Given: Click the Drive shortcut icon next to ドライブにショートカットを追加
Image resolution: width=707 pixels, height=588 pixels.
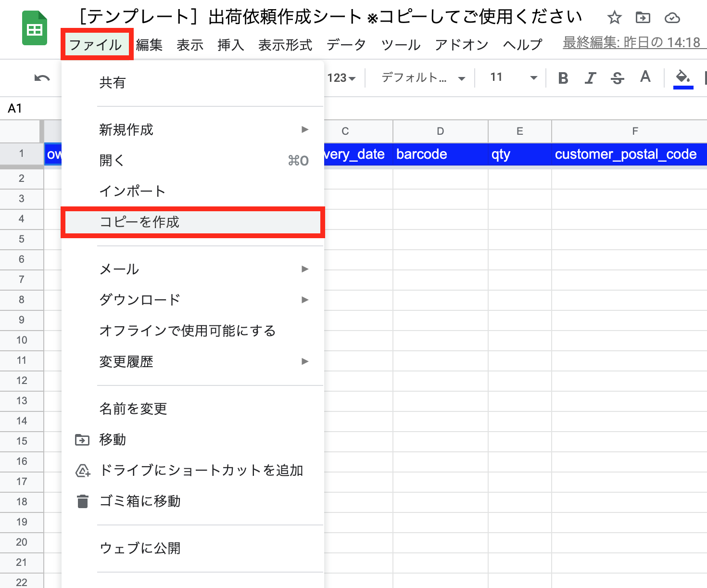Looking at the screenshot, I should 82,471.
